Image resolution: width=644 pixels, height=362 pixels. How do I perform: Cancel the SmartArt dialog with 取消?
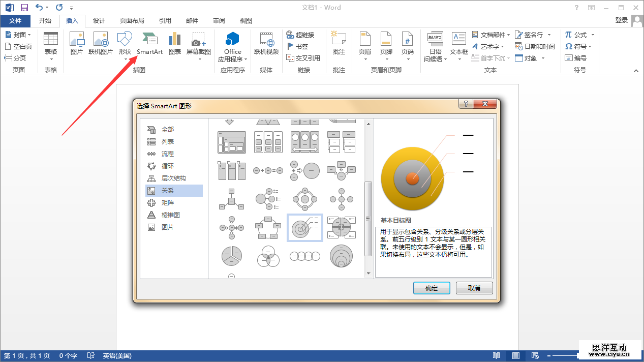(474, 288)
